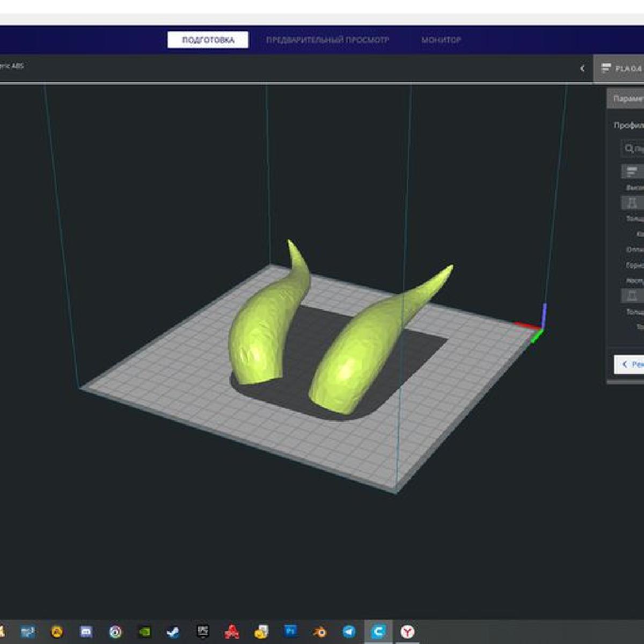Image resolution: width=644 pixels, height=644 pixels.
Task: Open the ПРЕДВАРИТЕЛЬНЫЙ ПРОСМОТР tab
Action: (327, 40)
